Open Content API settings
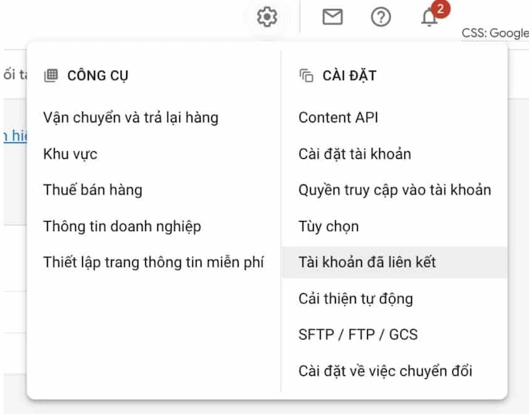Image resolution: width=532 pixels, height=414 pixels. point(338,118)
